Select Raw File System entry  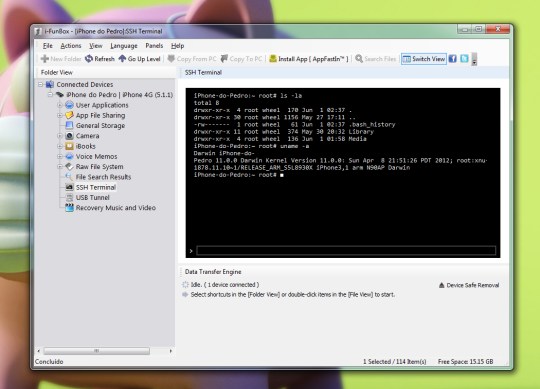pos(99,167)
